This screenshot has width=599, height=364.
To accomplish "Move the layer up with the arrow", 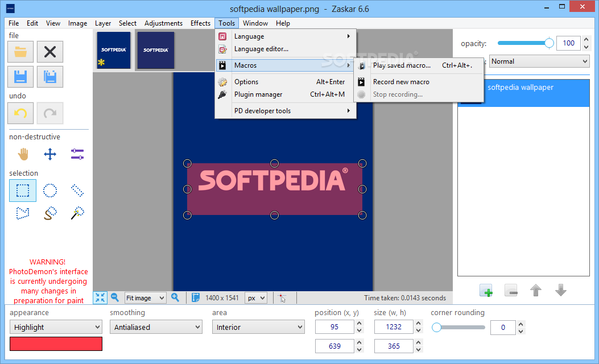I will click(536, 290).
